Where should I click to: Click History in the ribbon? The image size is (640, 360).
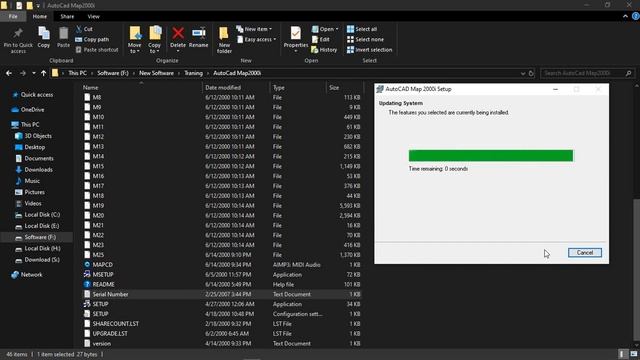tap(324, 50)
